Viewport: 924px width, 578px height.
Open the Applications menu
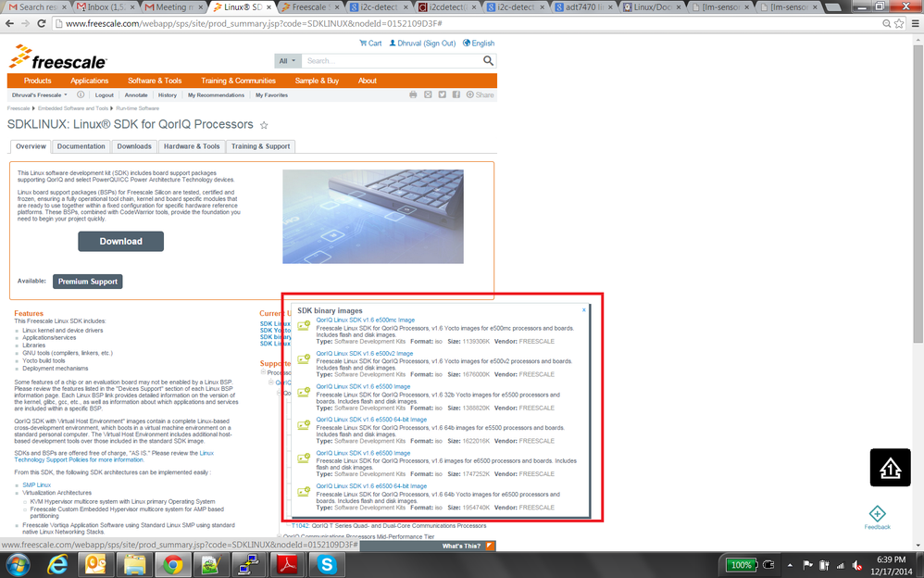click(90, 81)
